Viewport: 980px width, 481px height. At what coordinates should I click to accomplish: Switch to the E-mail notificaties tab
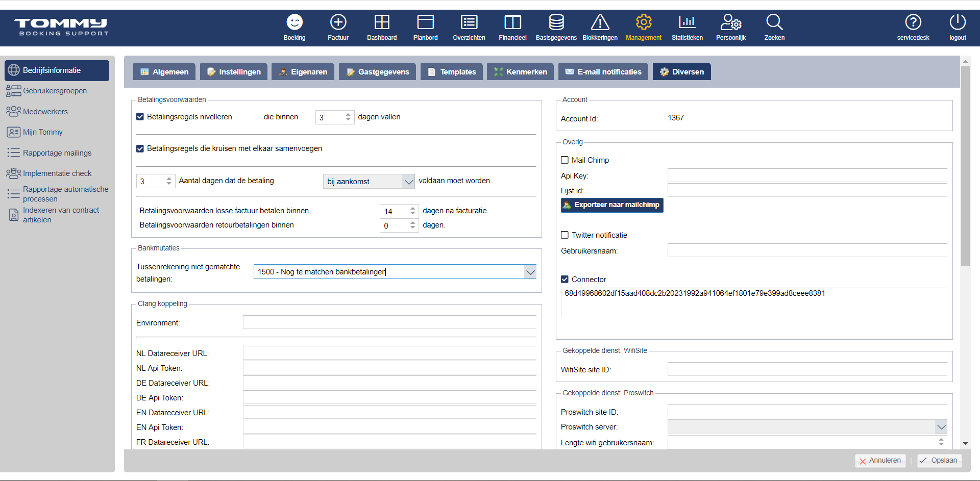[x=603, y=72]
